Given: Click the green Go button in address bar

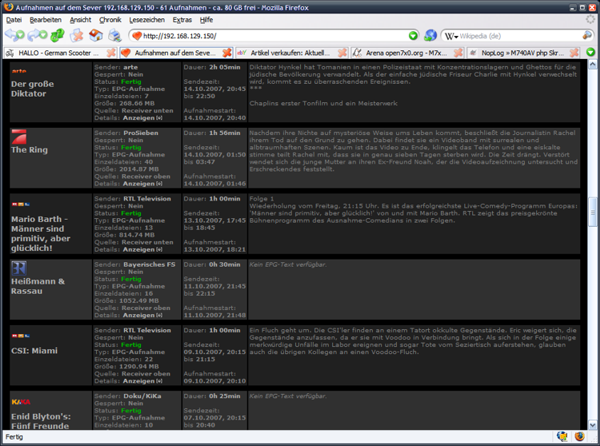Looking at the screenshot, I should [x=413, y=36].
